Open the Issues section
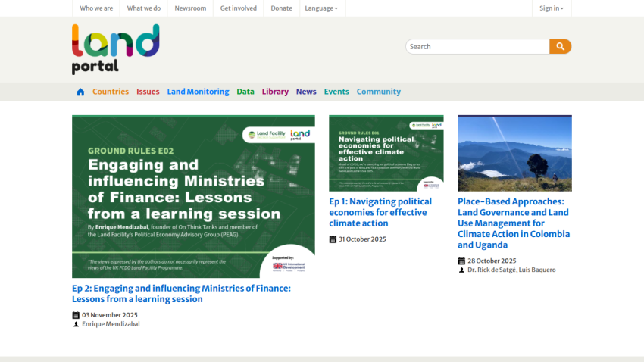 148,92
